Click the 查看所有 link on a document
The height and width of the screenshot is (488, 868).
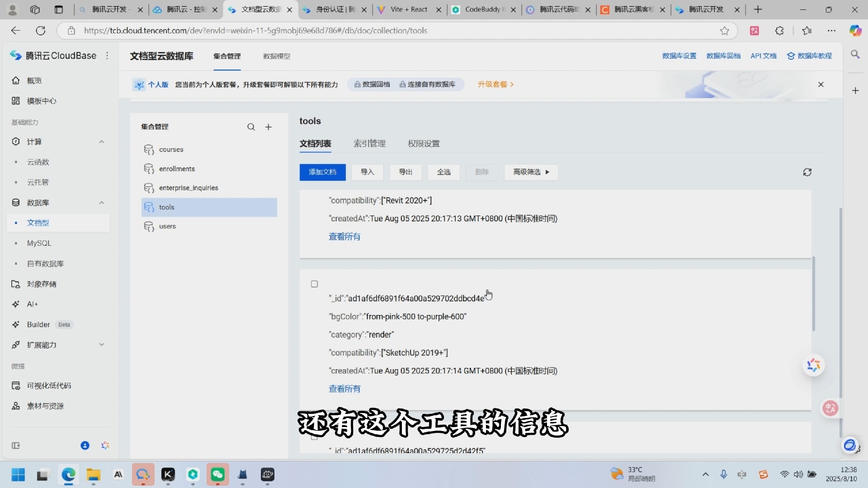(344, 389)
